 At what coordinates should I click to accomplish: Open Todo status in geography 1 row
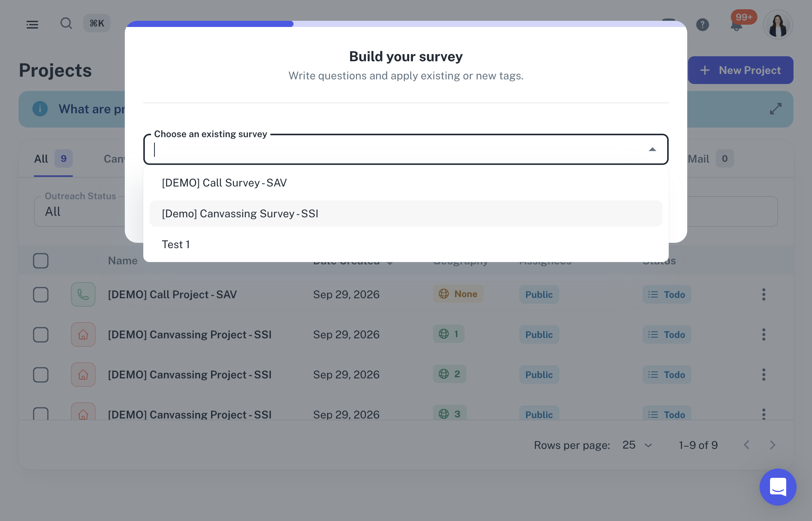pyautogui.click(x=667, y=334)
